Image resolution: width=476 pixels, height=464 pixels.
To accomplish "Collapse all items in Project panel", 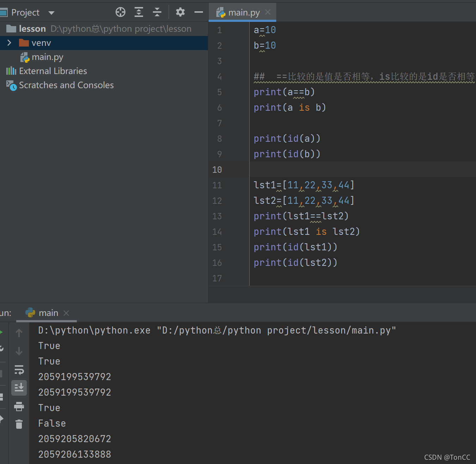I will [x=157, y=12].
